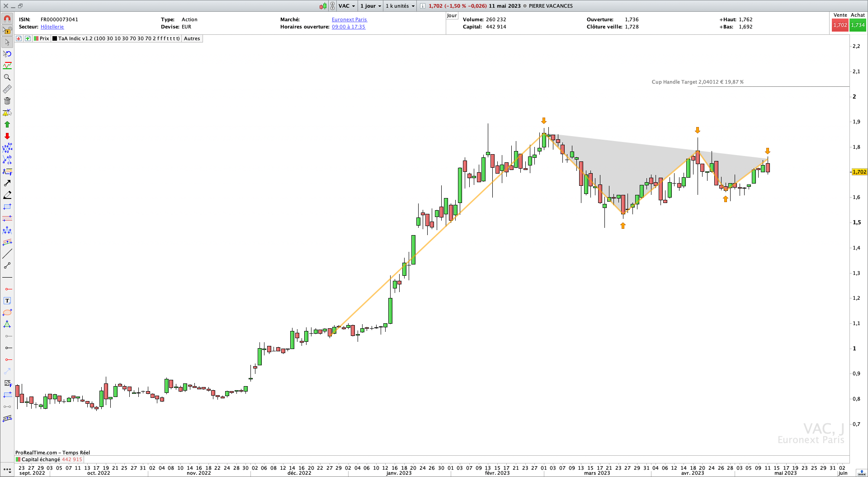The height and width of the screenshot is (477, 868).
Task: Open the 1 k unités dropdown
Action: click(400, 6)
